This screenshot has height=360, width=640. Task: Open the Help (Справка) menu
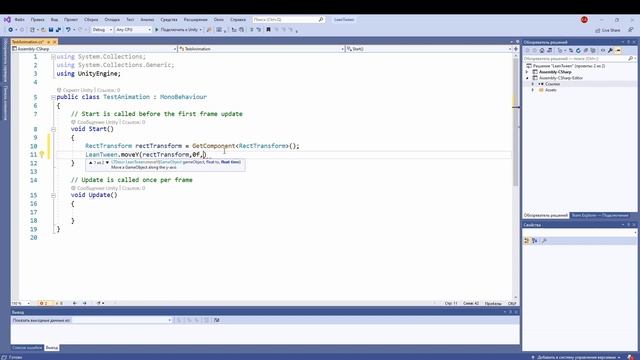(x=238, y=20)
